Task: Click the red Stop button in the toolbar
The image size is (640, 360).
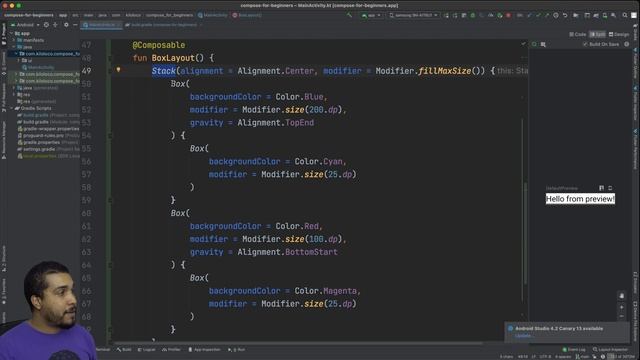Action: click(508, 15)
